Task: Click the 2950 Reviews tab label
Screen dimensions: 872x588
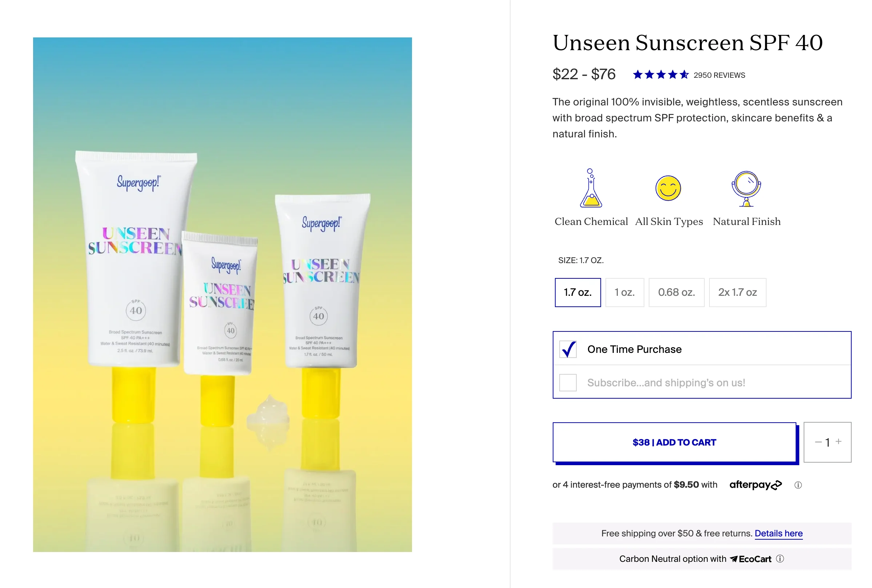Action: 720,75
